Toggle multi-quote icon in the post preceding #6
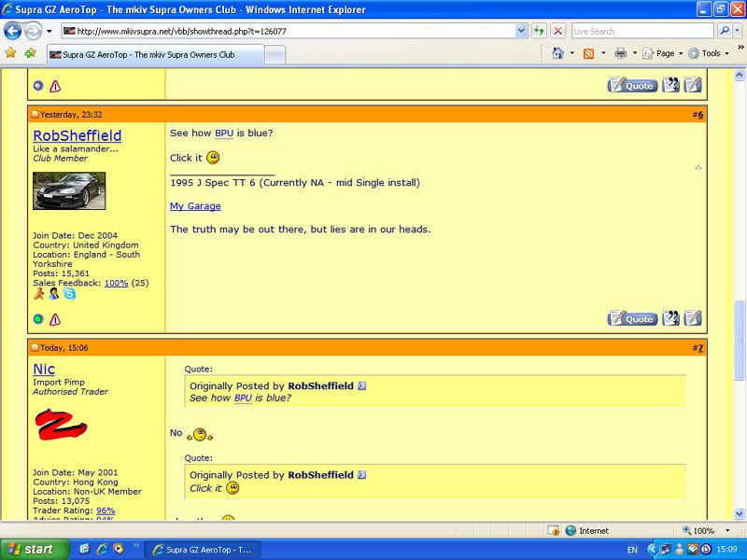This screenshot has width=747, height=560. (x=670, y=85)
